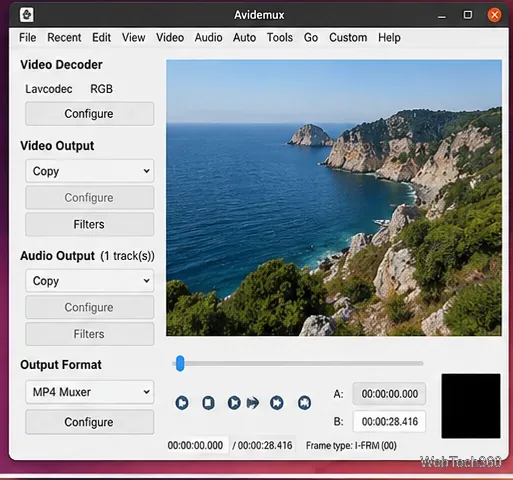Click the Frame type: I-FRM (00) text

tap(351, 446)
